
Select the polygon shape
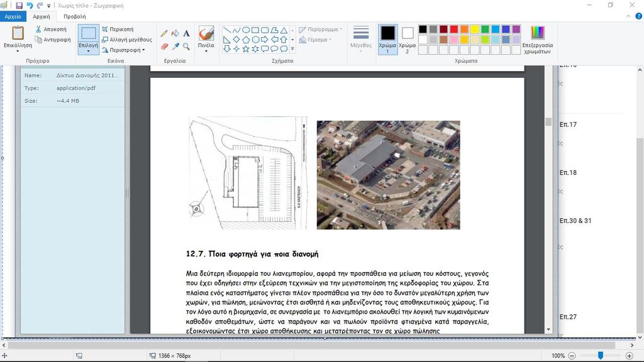274,30
